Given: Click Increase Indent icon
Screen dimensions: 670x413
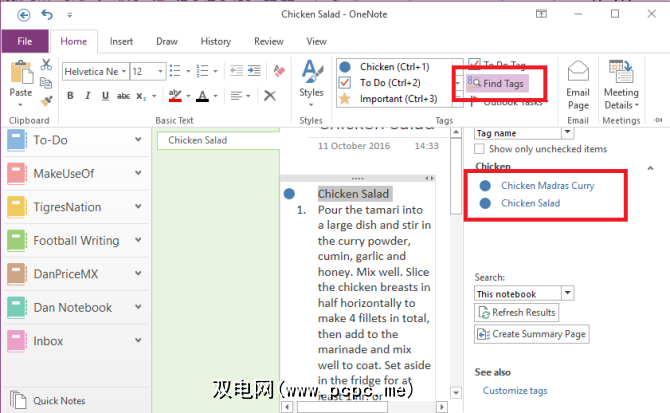Looking at the screenshot, I should pos(254,70).
